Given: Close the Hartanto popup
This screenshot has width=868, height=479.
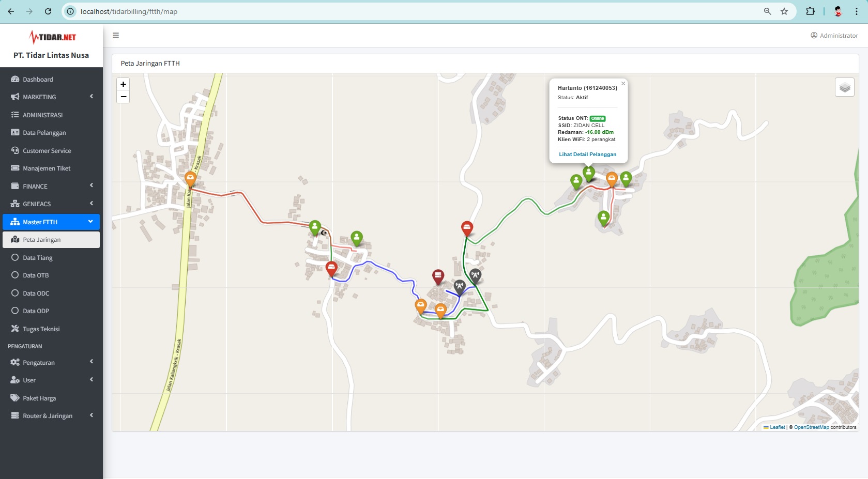Looking at the screenshot, I should pyautogui.click(x=623, y=83).
